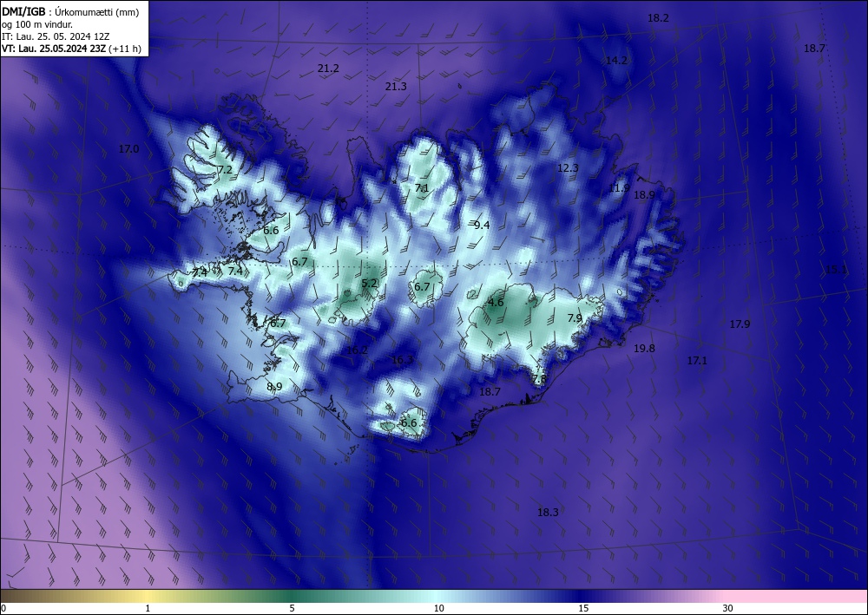
Task: Click the 14.2 value on the map
Action: tap(616, 60)
